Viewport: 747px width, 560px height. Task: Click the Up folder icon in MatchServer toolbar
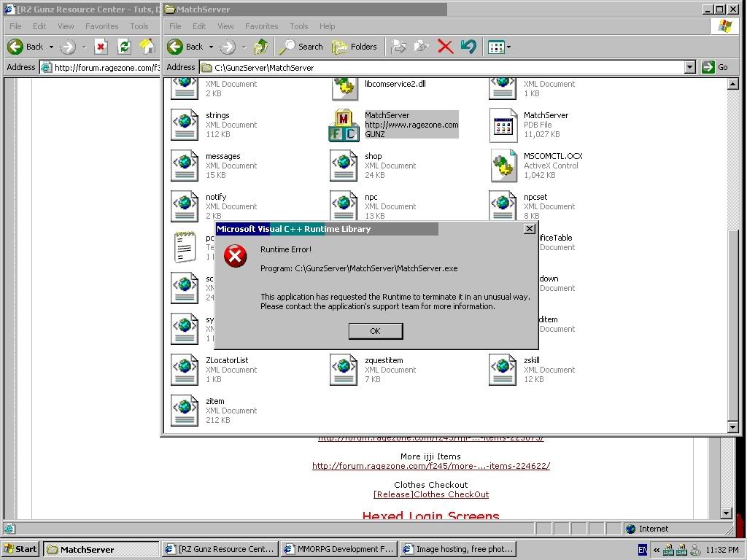tap(260, 47)
